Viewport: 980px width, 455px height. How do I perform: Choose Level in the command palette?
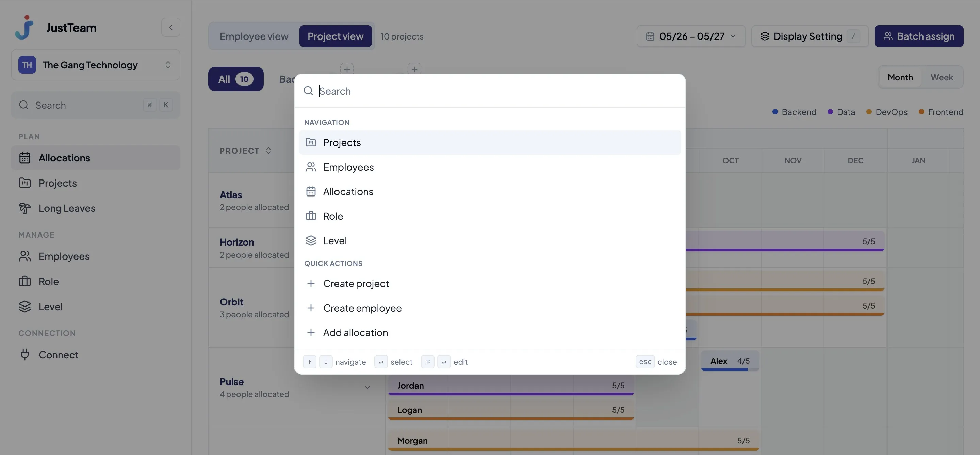click(x=490, y=241)
